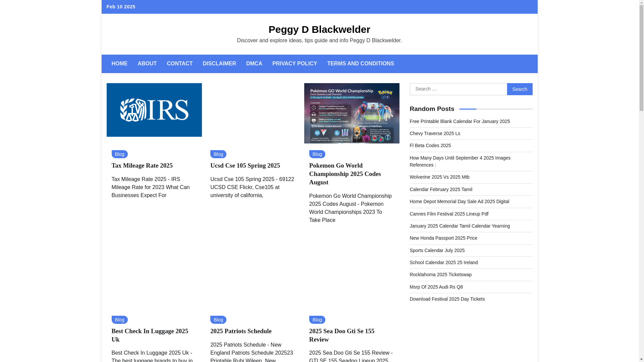Screen dimensions: 644x362
Task: Open Pokemon Go World Championship 2025 Codes article
Action: [345, 174]
